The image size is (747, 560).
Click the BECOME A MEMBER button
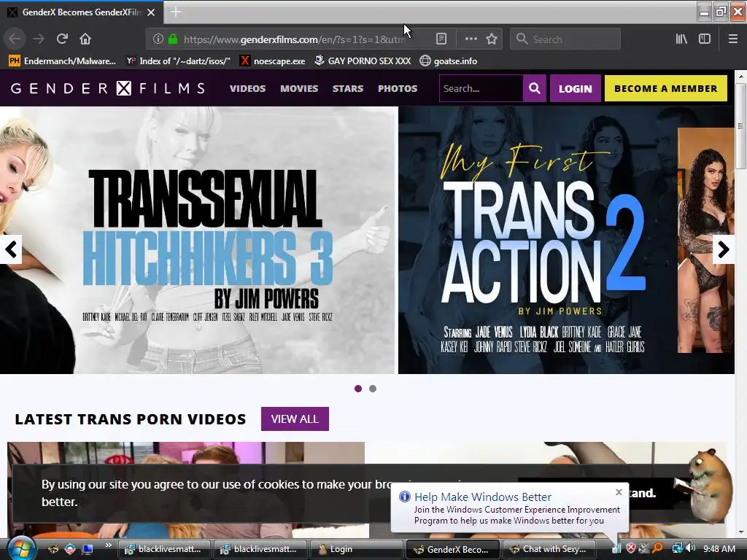[x=665, y=88]
